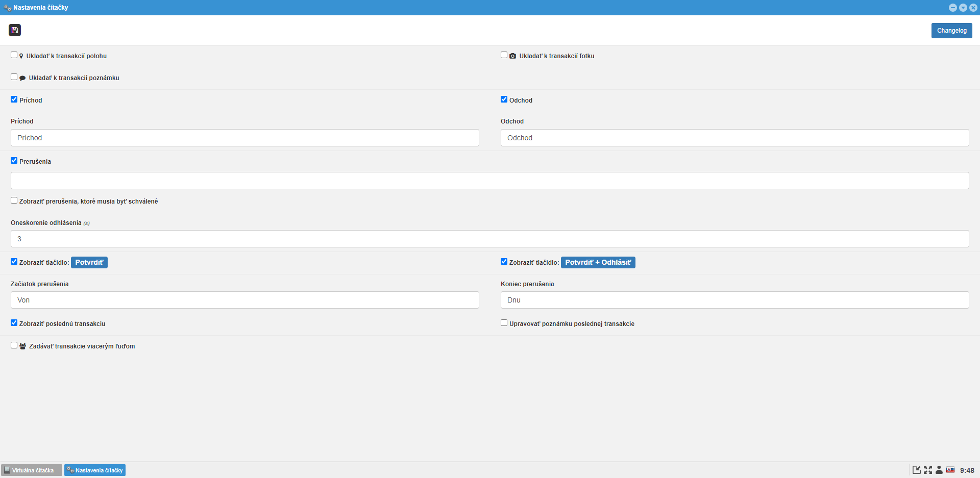
Task: Click the empty Prerušenia selection field
Action: [x=490, y=181]
